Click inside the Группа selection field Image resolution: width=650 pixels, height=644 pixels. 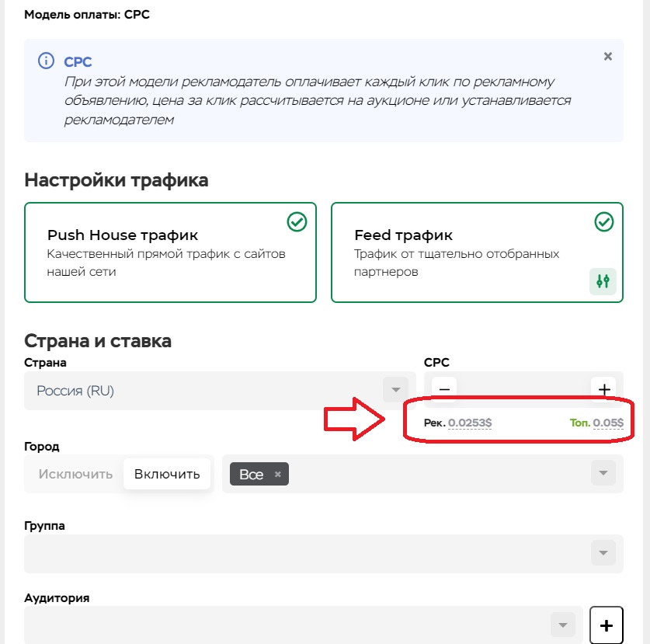tap(324, 554)
